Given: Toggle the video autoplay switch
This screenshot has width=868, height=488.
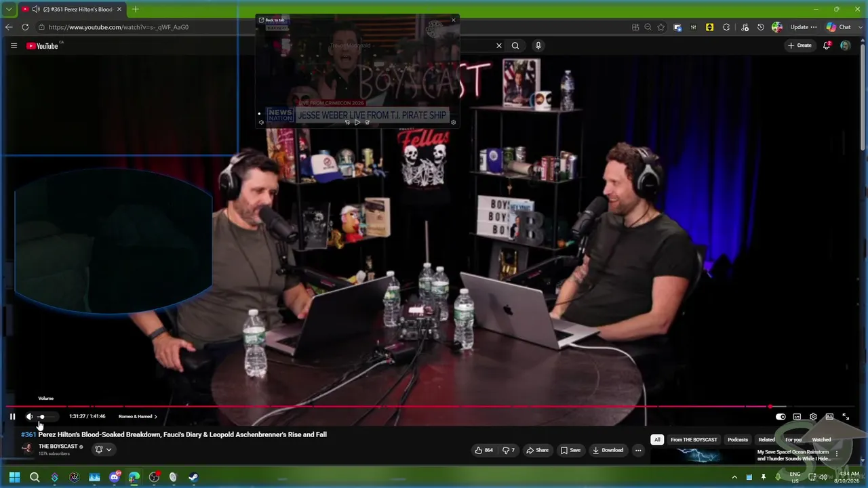Looking at the screenshot, I should tap(781, 417).
